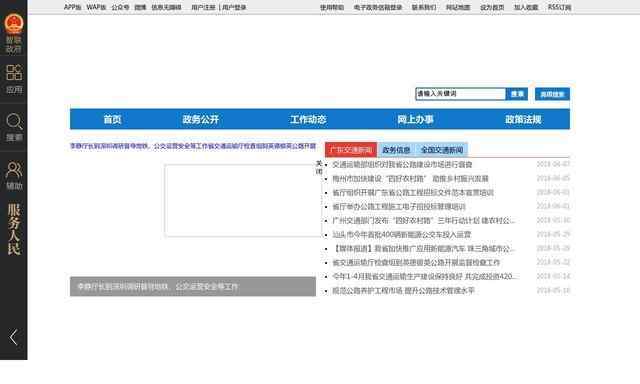
Task: Open news on 公路工程施工电子招投标管理培训
Action: (x=399, y=206)
